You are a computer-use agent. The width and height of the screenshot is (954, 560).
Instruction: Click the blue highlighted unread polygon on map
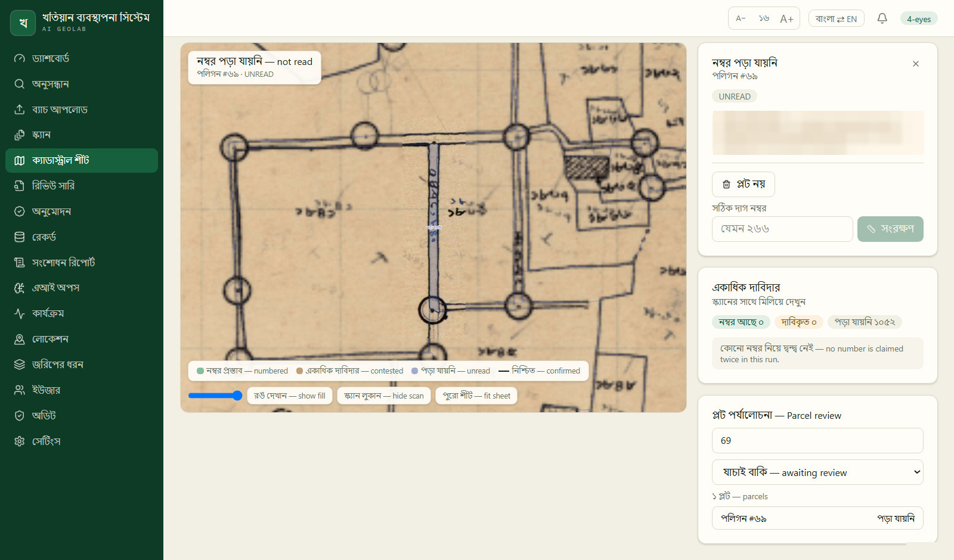pos(434,226)
